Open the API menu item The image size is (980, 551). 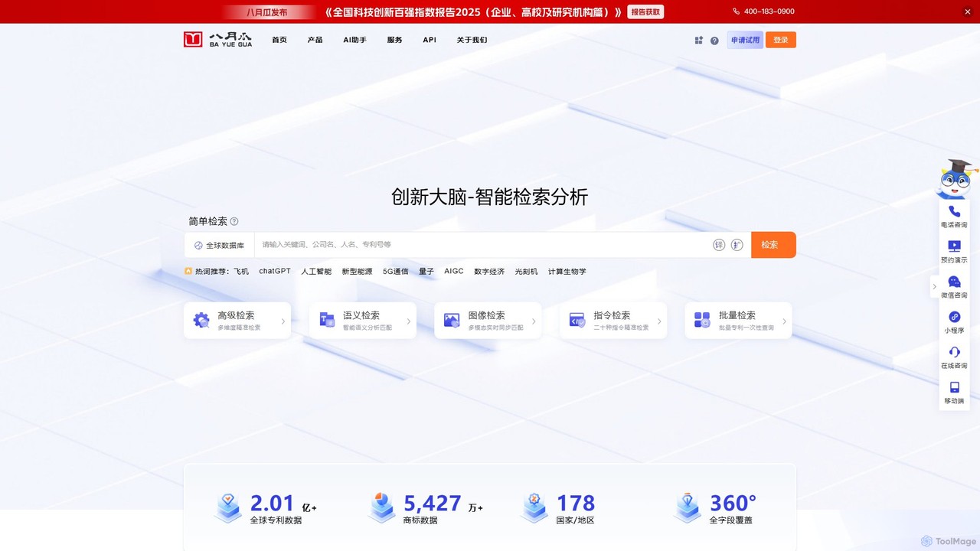[430, 40]
